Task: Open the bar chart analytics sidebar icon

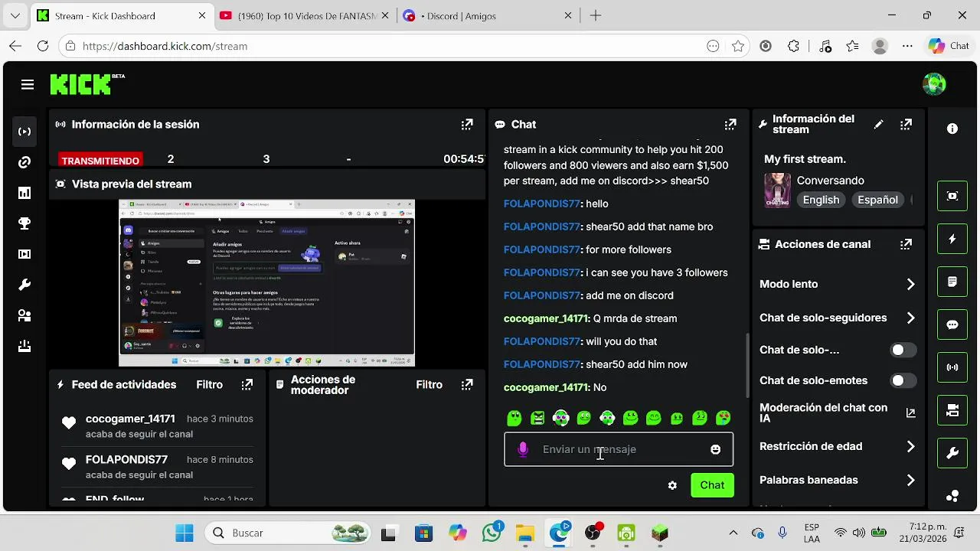Action: pos(24,193)
